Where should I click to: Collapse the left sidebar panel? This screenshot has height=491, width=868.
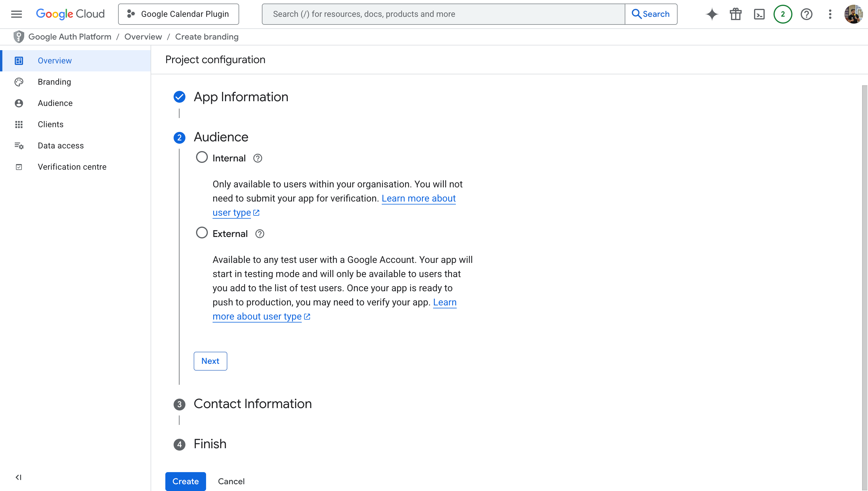point(19,477)
